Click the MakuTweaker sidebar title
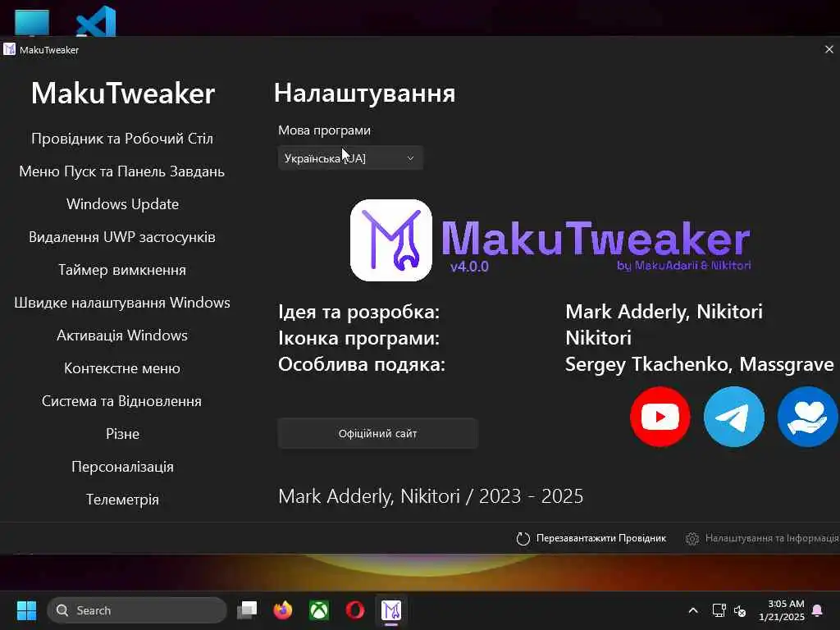Image resolution: width=840 pixels, height=630 pixels. (123, 94)
